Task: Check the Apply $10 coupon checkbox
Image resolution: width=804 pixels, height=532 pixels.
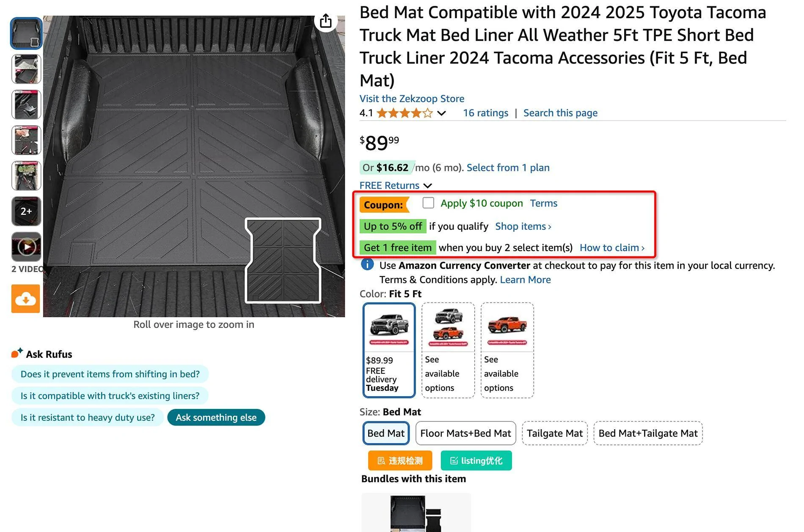Action: point(428,203)
